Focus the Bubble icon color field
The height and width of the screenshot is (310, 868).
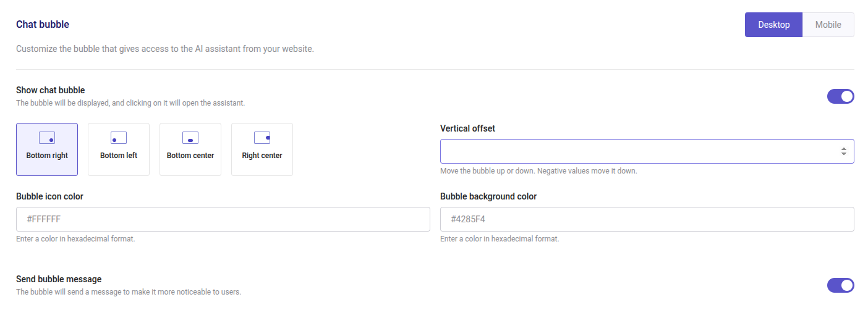point(223,219)
